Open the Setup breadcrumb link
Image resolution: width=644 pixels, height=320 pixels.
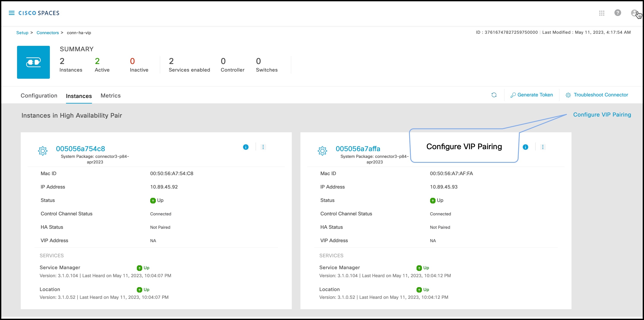click(22, 33)
